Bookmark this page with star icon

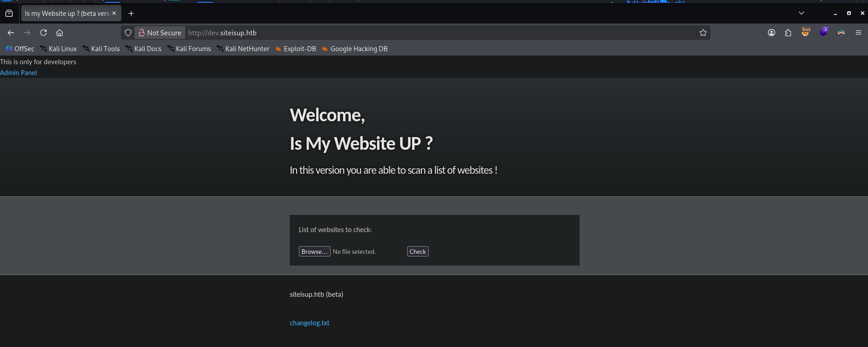click(703, 33)
